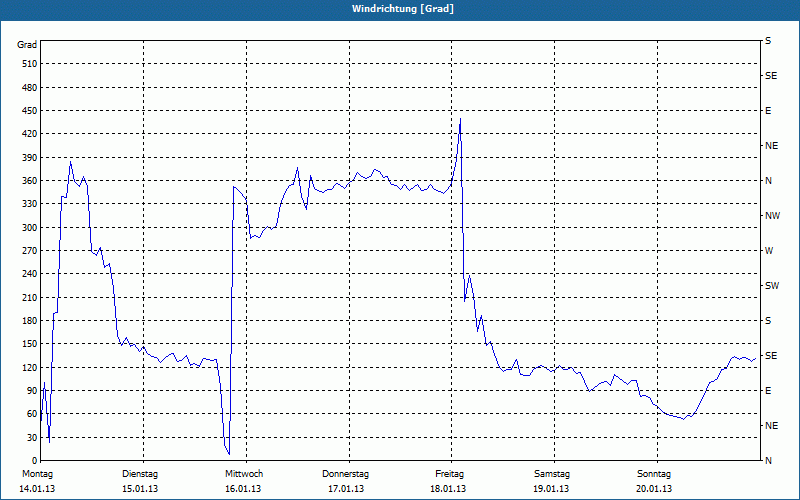Click the 18.01.13 date label
This screenshot has width=800, height=500.
coord(448,489)
